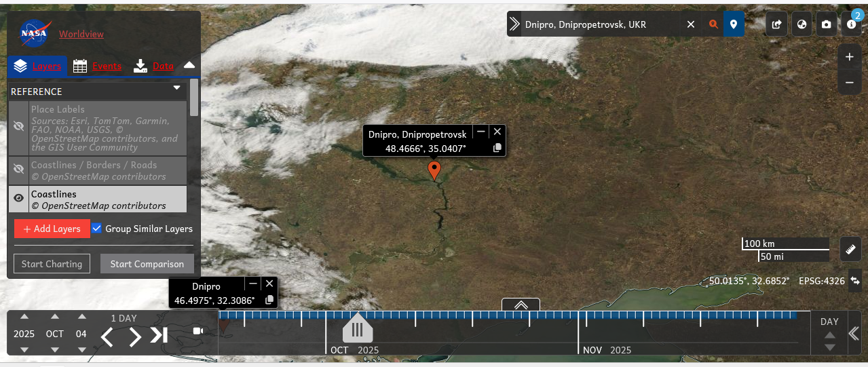The height and width of the screenshot is (367, 868).
Task: Click the location marker pin button in search bar
Action: [733, 24]
